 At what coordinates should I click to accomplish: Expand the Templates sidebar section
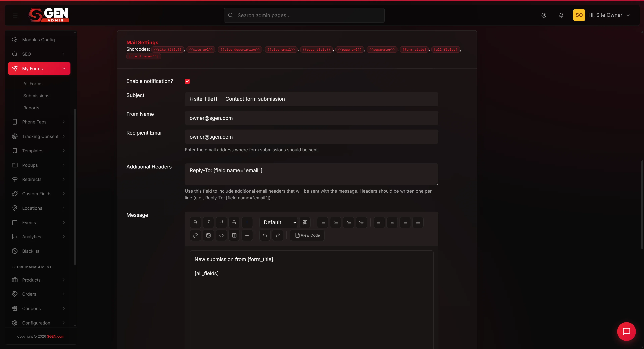[39, 151]
